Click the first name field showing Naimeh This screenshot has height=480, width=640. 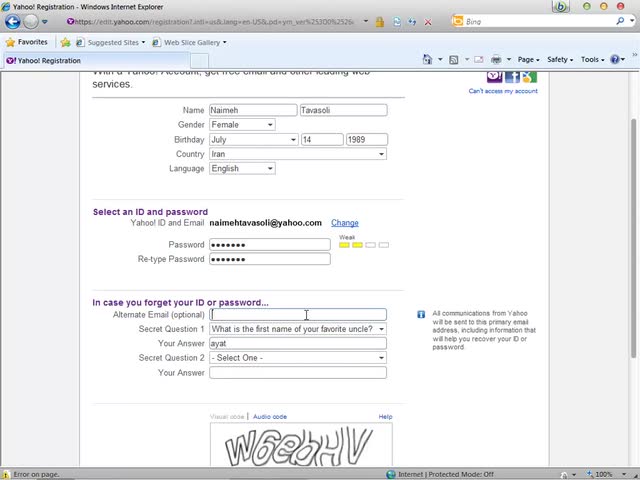click(x=253, y=110)
